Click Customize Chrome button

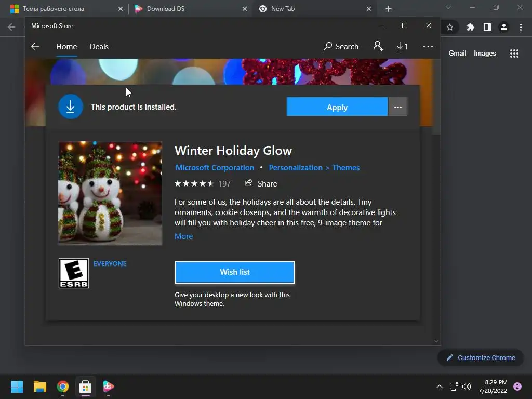pyautogui.click(x=481, y=357)
